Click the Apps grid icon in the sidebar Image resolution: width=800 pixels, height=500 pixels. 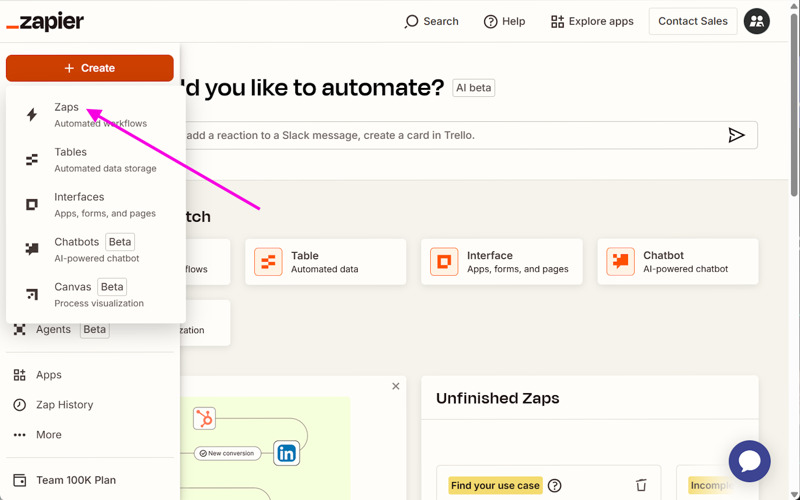tap(19, 375)
